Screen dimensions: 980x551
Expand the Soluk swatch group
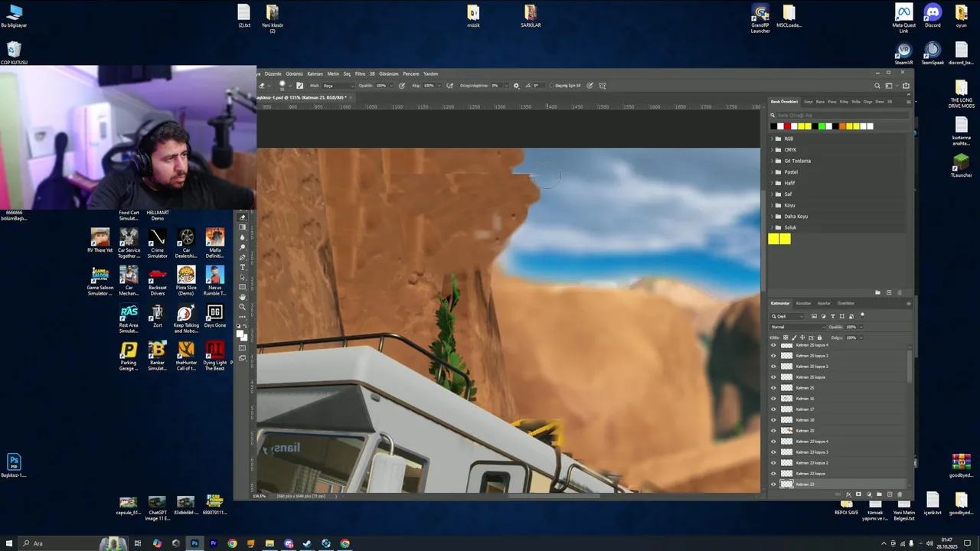771,227
